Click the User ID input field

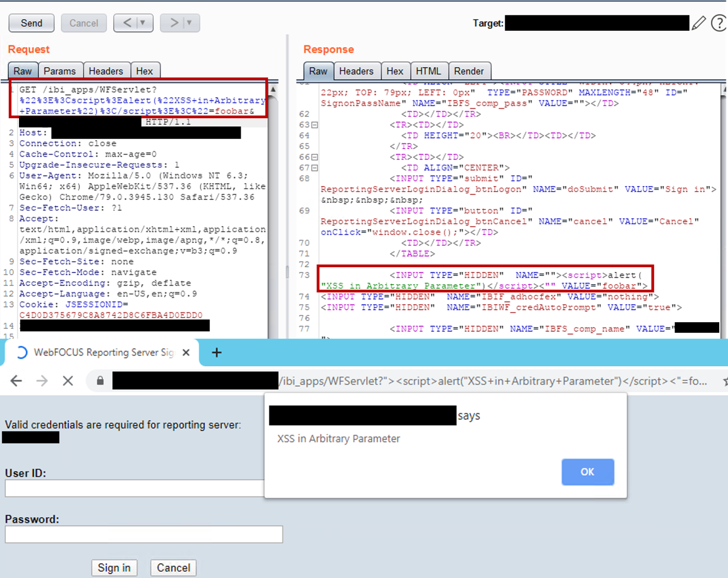(135, 488)
